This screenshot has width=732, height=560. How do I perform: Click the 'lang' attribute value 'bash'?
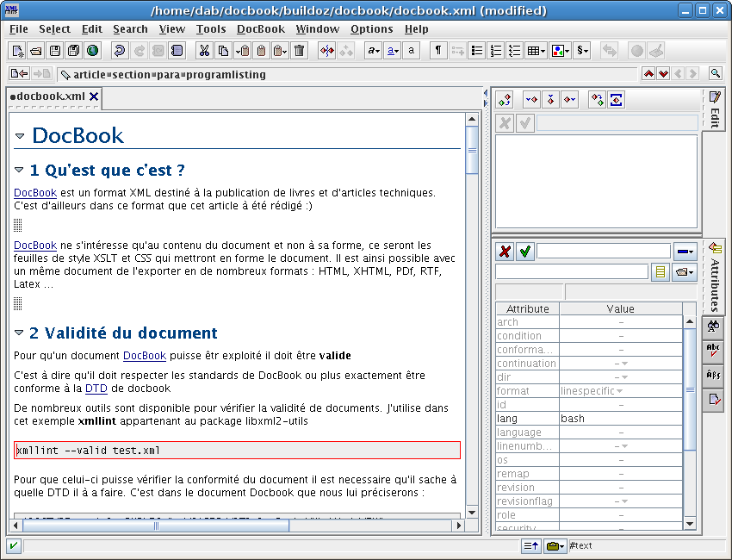[621, 419]
